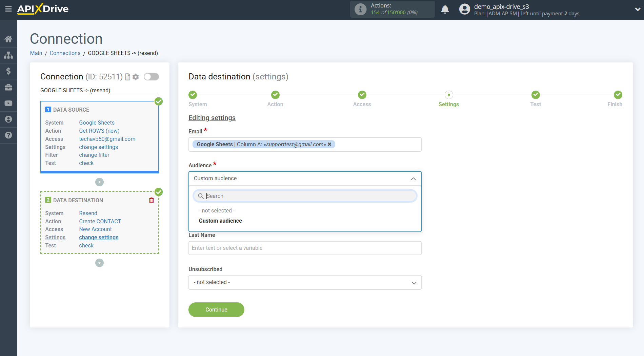The height and width of the screenshot is (356, 644).
Task: Switch to the Access step
Action: coord(362,95)
